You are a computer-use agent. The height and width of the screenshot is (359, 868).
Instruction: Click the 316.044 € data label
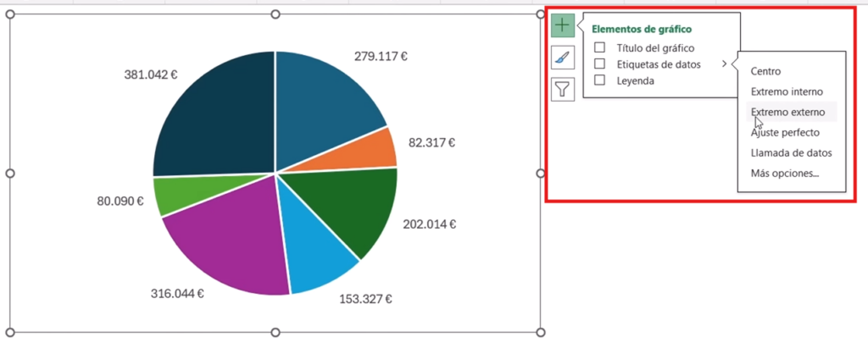click(x=177, y=294)
